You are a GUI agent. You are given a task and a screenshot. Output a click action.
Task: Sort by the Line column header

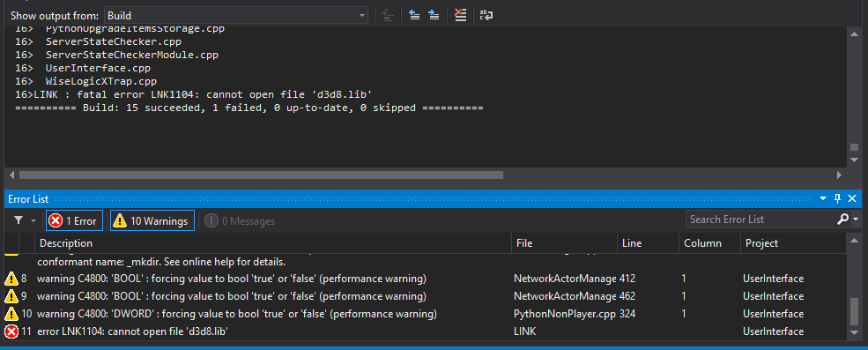(x=648, y=243)
